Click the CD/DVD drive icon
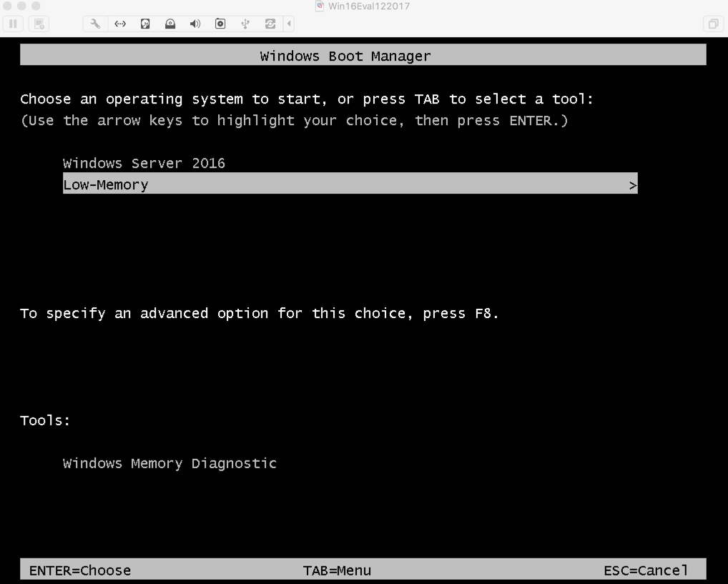The width and height of the screenshot is (728, 584). (x=170, y=24)
